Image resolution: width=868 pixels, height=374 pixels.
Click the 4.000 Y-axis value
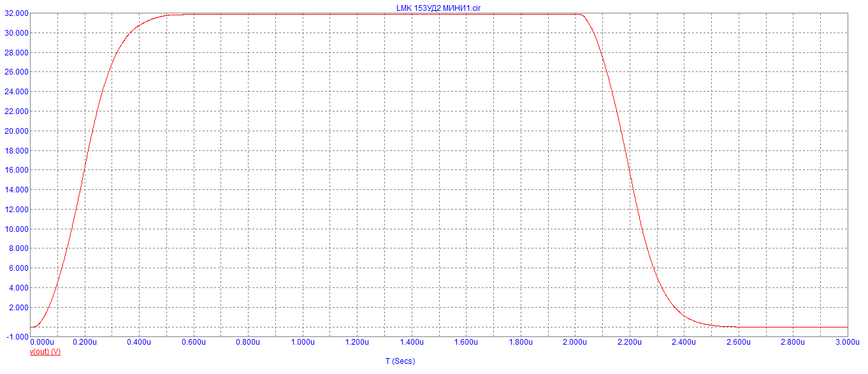(18, 288)
